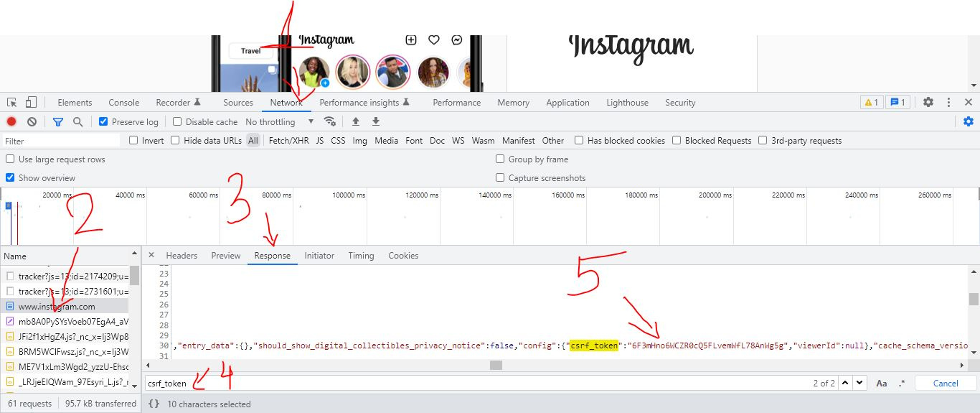The height and width of the screenshot is (413, 980).
Task: Open the Cookies tab of request
Action: [403, 256]
